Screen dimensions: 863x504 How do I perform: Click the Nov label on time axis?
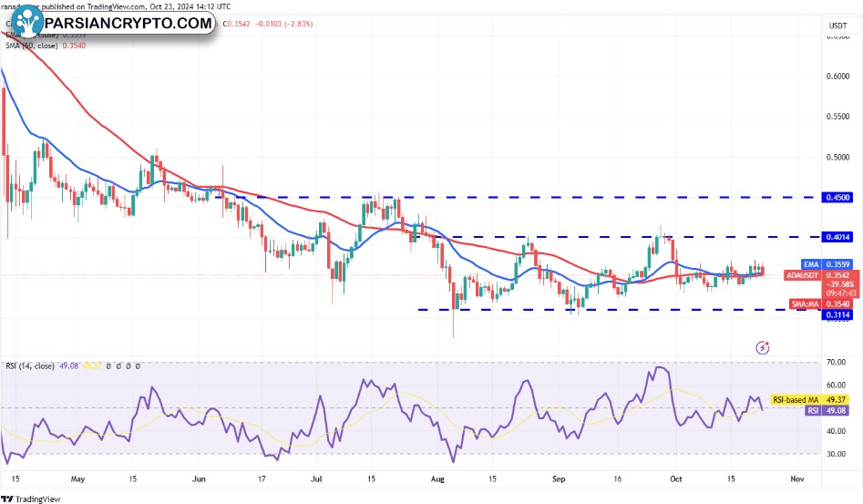pos(797,479)
